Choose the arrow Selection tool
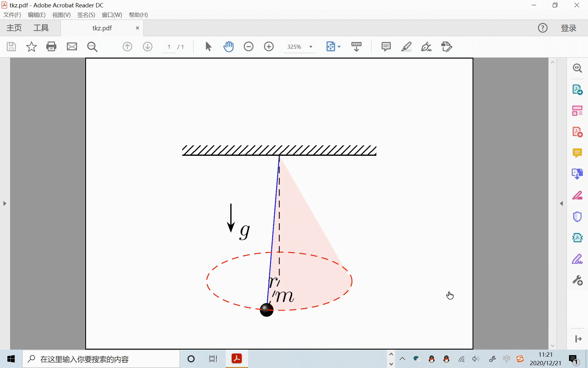Viewport: 588px width, 368px height. click(208, 47)
